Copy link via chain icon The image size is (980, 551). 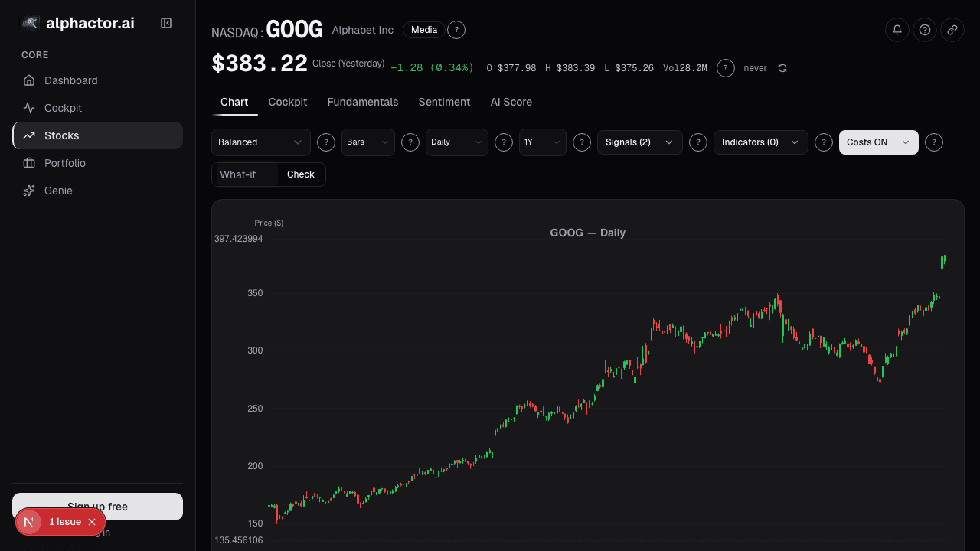(952, 30)
